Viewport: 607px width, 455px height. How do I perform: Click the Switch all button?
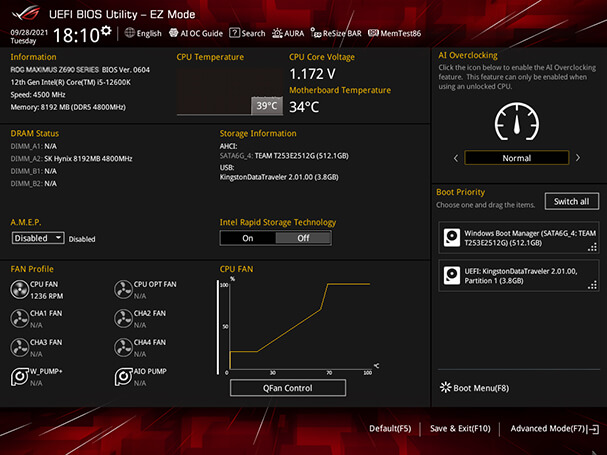point(571,201)
